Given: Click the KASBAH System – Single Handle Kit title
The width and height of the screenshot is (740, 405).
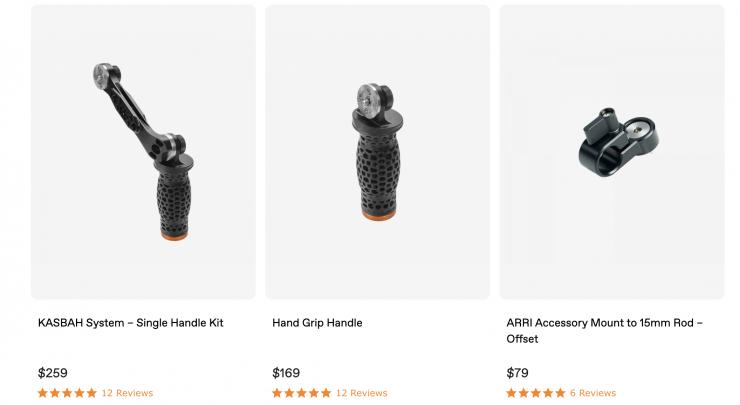Looking at the screenshot, I should click(130, 323).
